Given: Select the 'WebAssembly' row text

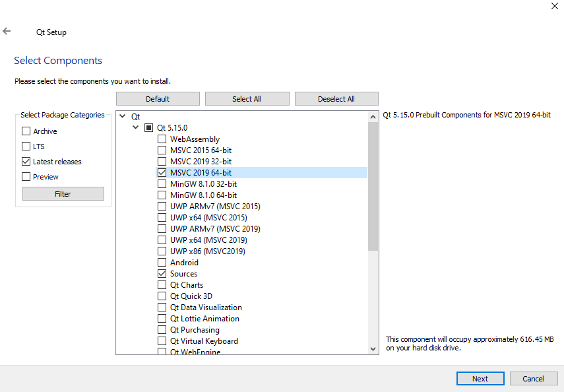Looking at the screenshot, I should coord(195,139).
